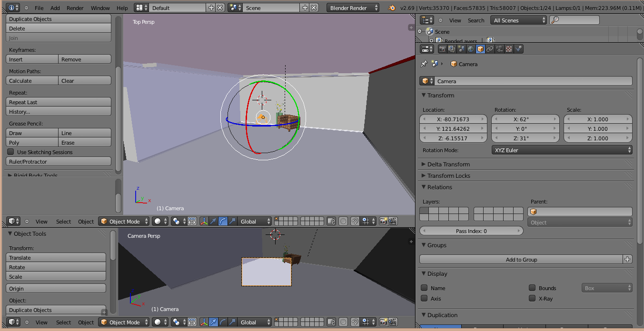Click the Rotation Z value field
The width and height of the screenshot is (644, 331).
pos(525,138)
